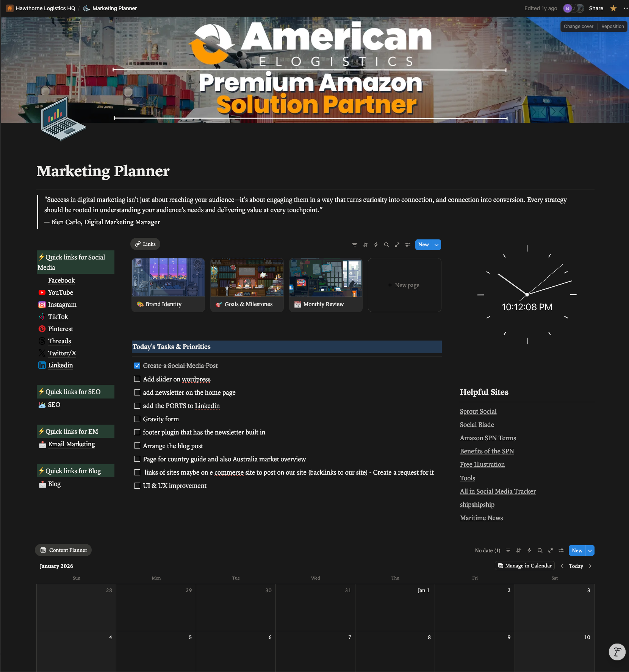Click the Instagram icon
The height and width of the screenshot is (672, 629).
point(42,305)
